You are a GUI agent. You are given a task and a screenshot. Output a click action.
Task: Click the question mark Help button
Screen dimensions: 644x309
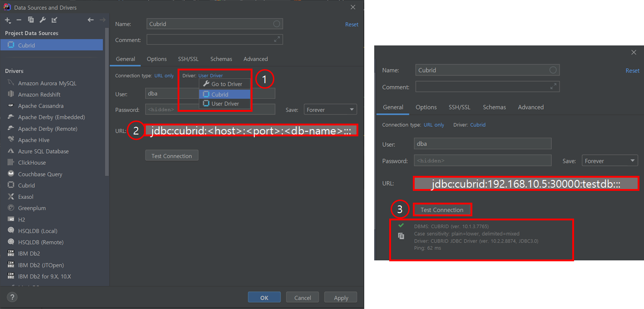pos(12,297)
